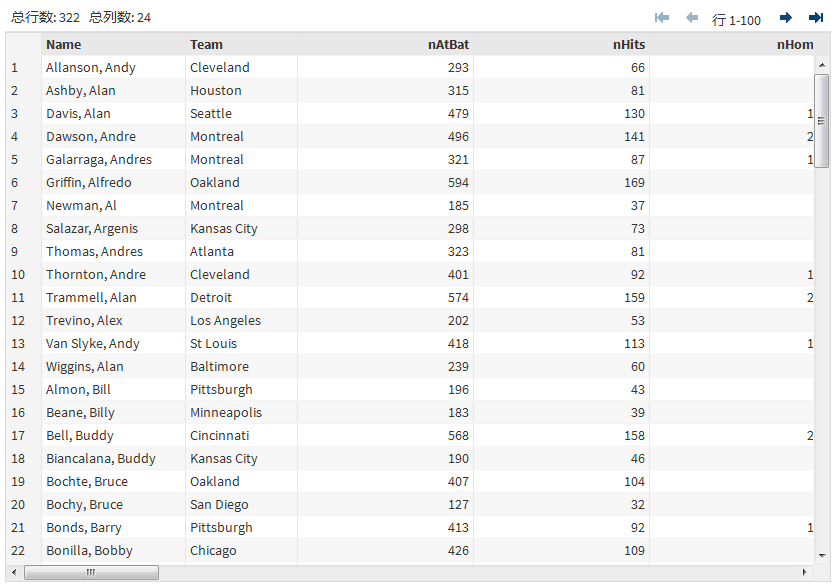Select the nAtBat column header

click(x=448, y=44)
